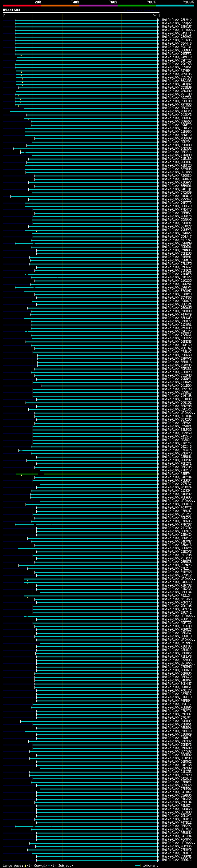Select hit label UniRef100_A9WFT9
Image resolution: width=197 pixels, height=868 pixels.
tap(177, 125)
